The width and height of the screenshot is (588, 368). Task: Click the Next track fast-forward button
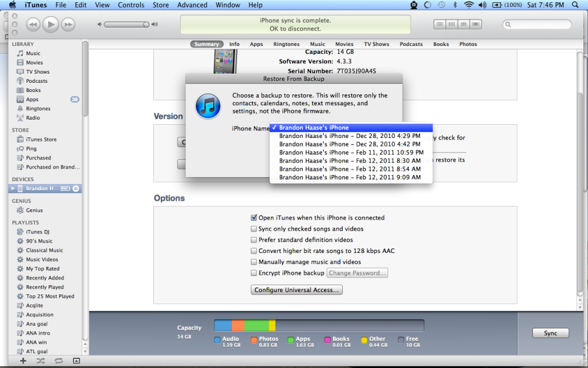click(x=68, y=24)
